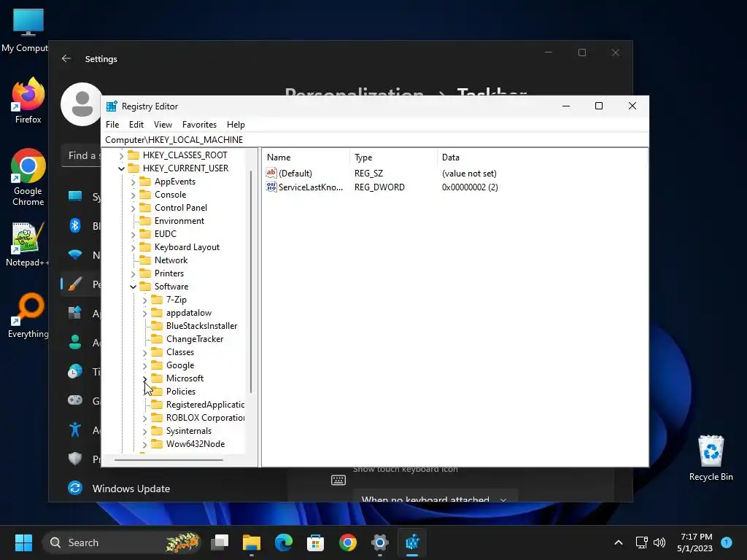Open the File menu in Registry Editor
This screenshot has width=747, height=560.
(x=112, y=125)
